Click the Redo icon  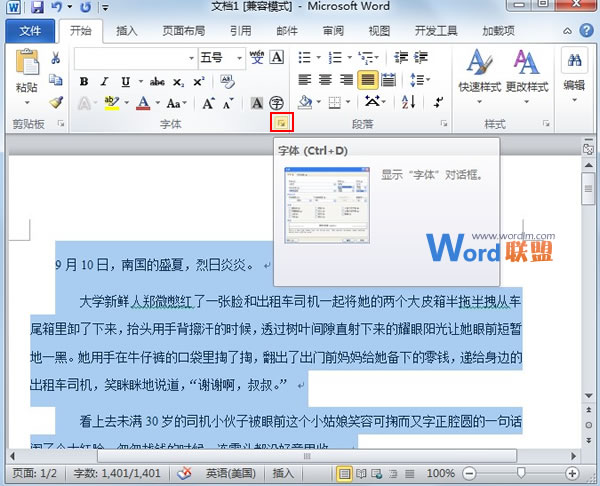tap(86, 7)
